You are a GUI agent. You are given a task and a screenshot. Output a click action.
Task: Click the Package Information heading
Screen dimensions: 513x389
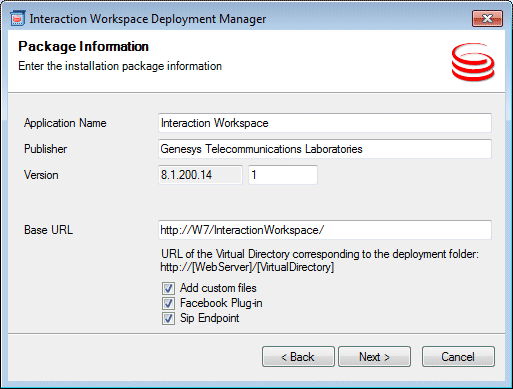coord(83,47)
